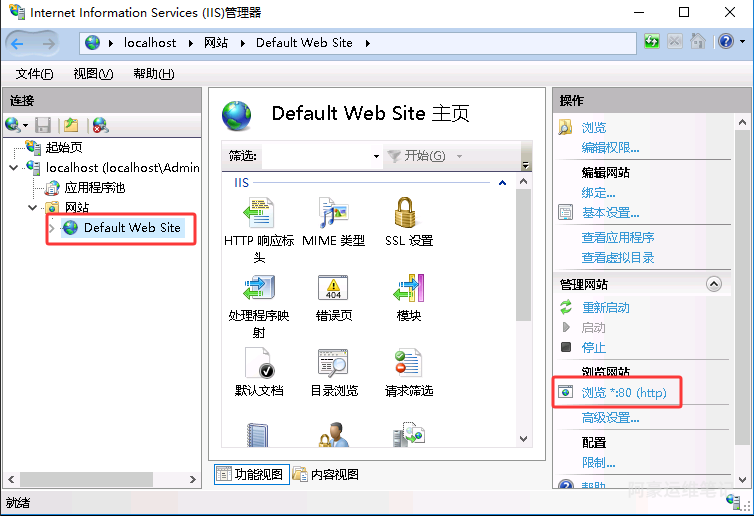The height and width of the screenshot is (516, 754).
Task: Collapse the IIS group chevron
Action: coord(503,183)
